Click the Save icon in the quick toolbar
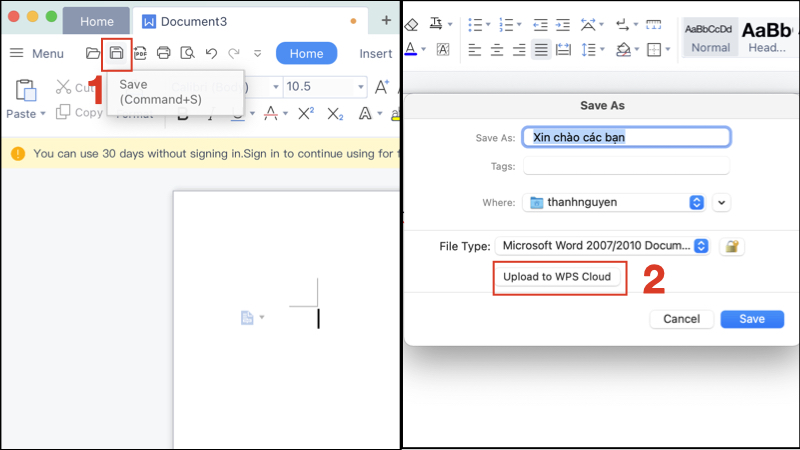Viewport: 800px width, 450px height. [x=116, y=53]
